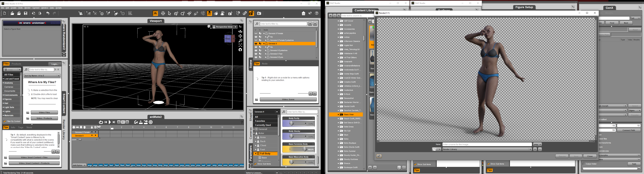Open the Scripts menu
The width and height of the screenshot is (644, 174).
pyautogui.click(x=58, y=8)
